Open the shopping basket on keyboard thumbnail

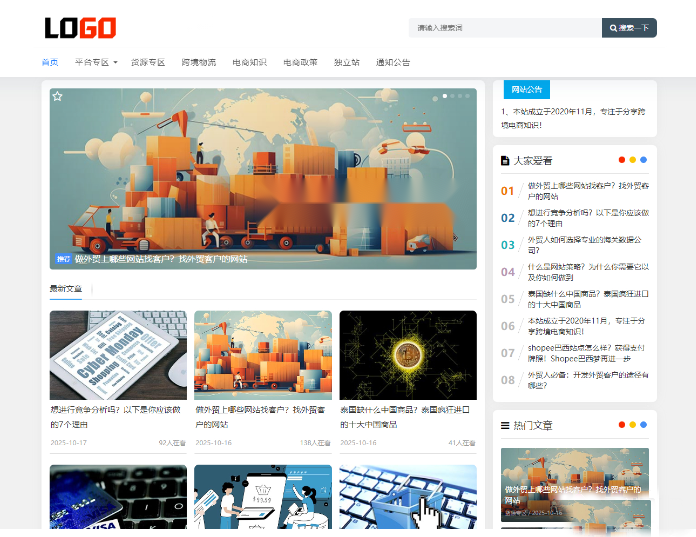pos(408,497)
